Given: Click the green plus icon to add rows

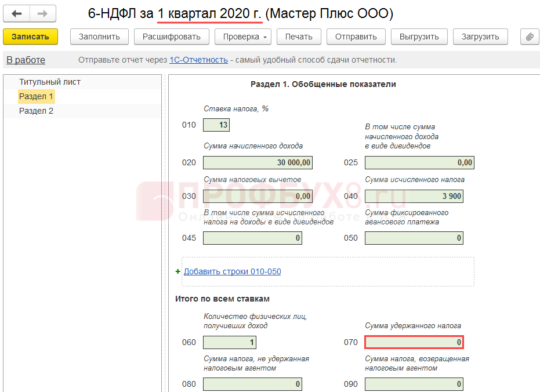Looking at the screenshot, I should [x=178, y=271].
